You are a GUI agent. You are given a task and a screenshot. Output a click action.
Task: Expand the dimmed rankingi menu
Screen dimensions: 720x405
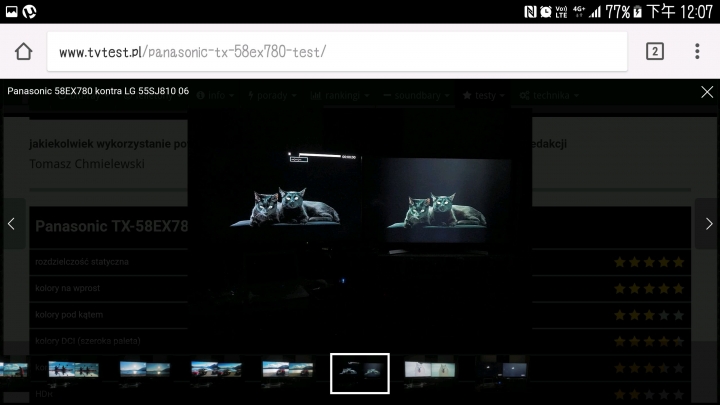click(x=340, y=96)
